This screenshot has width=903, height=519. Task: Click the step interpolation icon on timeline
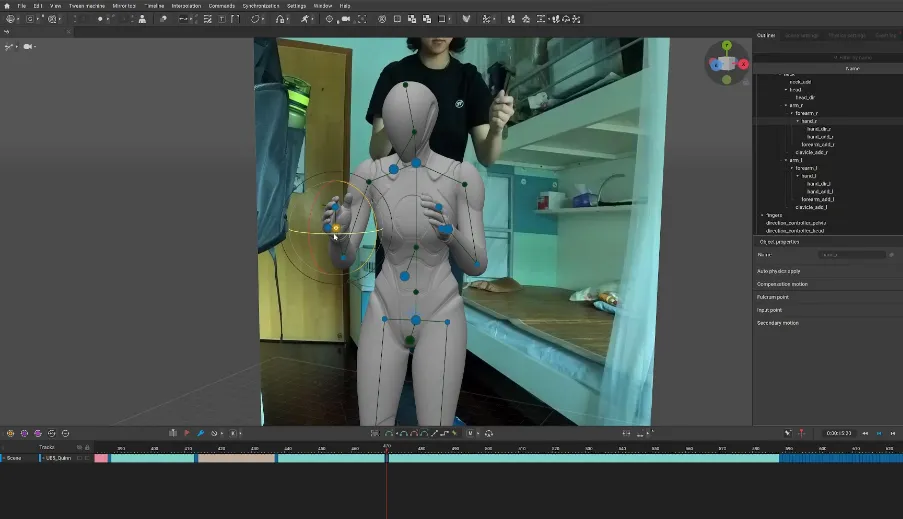tap(445, 433)
